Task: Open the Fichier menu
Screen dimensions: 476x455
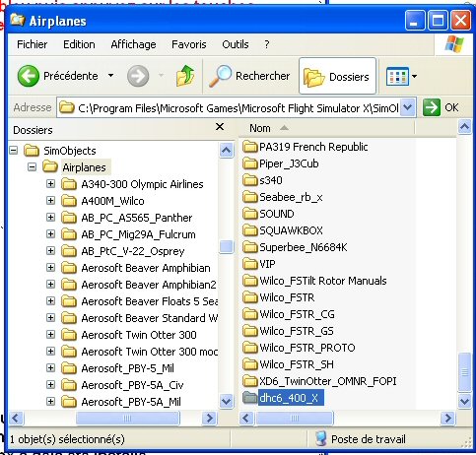Action: (32, 44)
